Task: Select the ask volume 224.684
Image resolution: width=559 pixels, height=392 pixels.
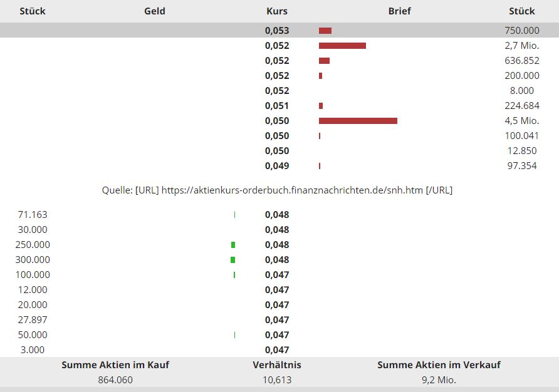Action: pyautogui.click(x=521, y=106)
